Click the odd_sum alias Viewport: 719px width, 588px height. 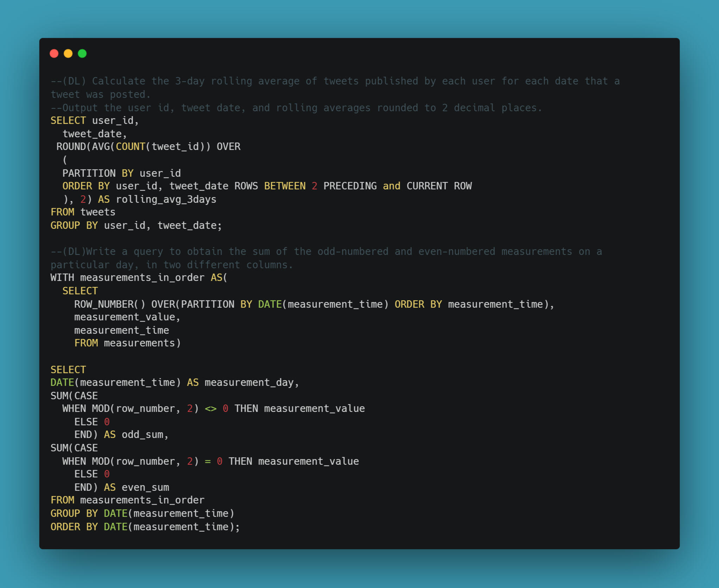coord(143,434)
